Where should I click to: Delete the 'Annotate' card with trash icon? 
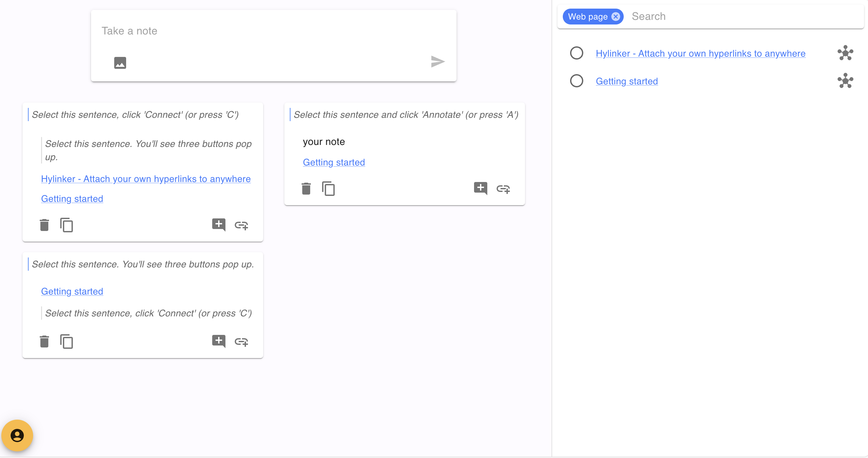click(306, 189)
